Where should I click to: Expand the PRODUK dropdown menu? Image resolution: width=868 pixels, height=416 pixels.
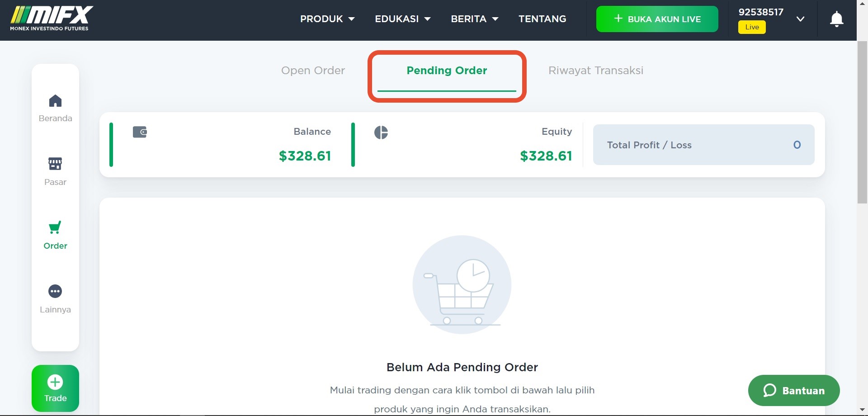click(327, 19)
